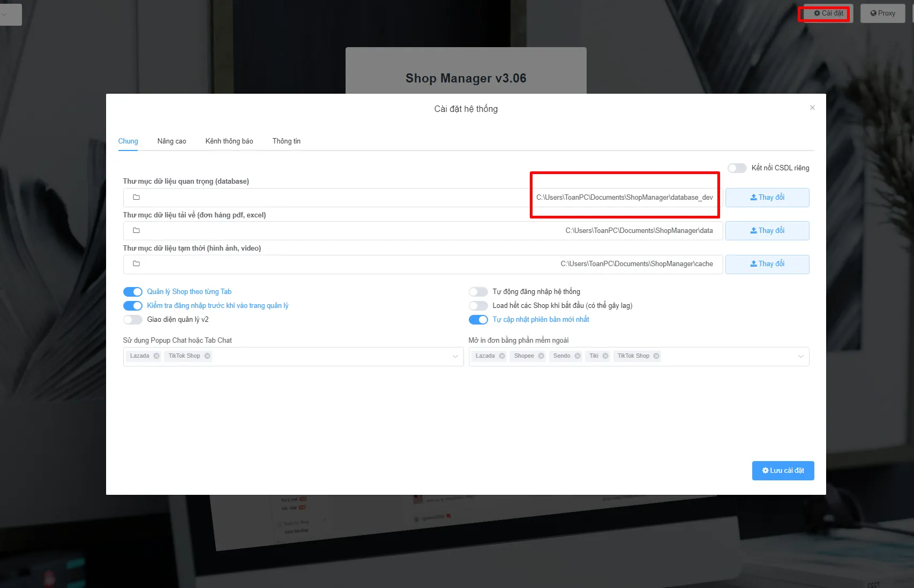
Task: Switch to the Nâng cao tab
Action: (171, 141)
